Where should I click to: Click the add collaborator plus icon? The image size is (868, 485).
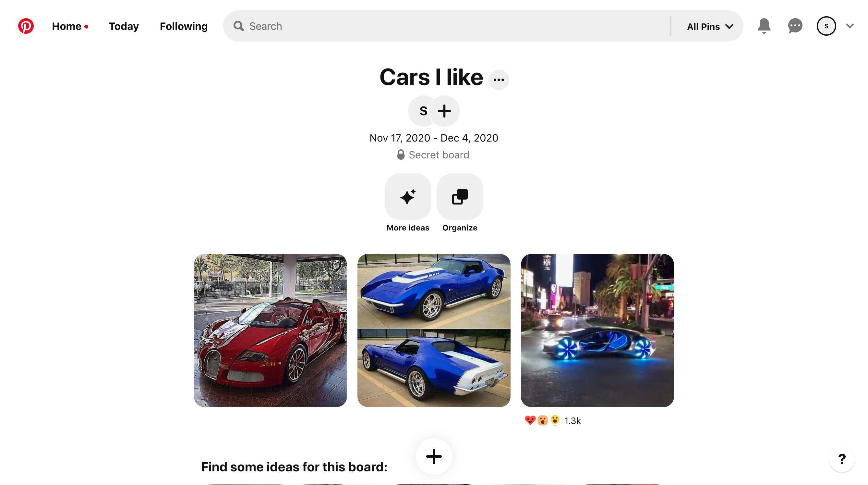coord(444,110)
